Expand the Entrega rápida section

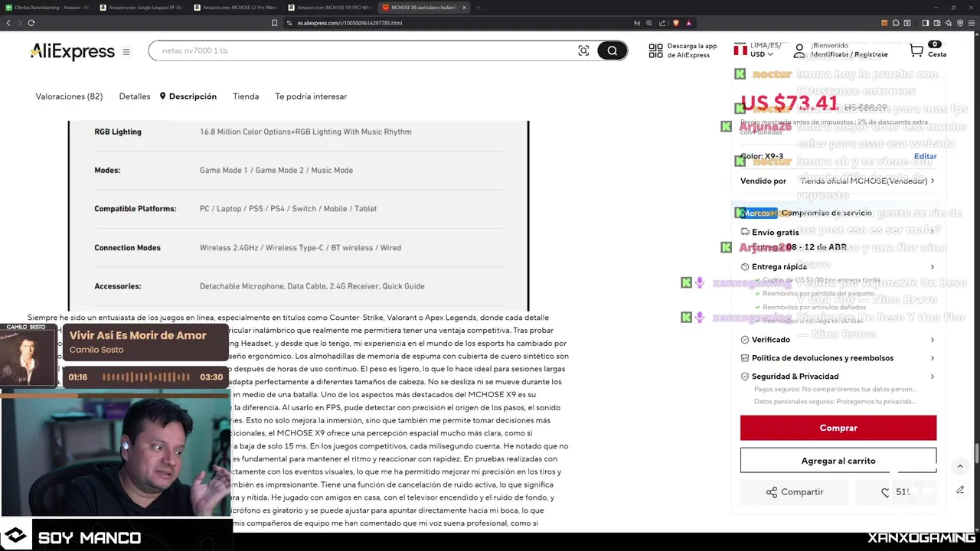[838, 267]
